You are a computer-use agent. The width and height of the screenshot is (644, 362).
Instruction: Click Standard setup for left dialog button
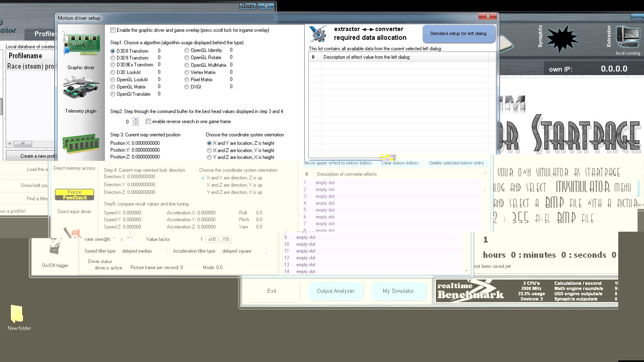point(458,34)
